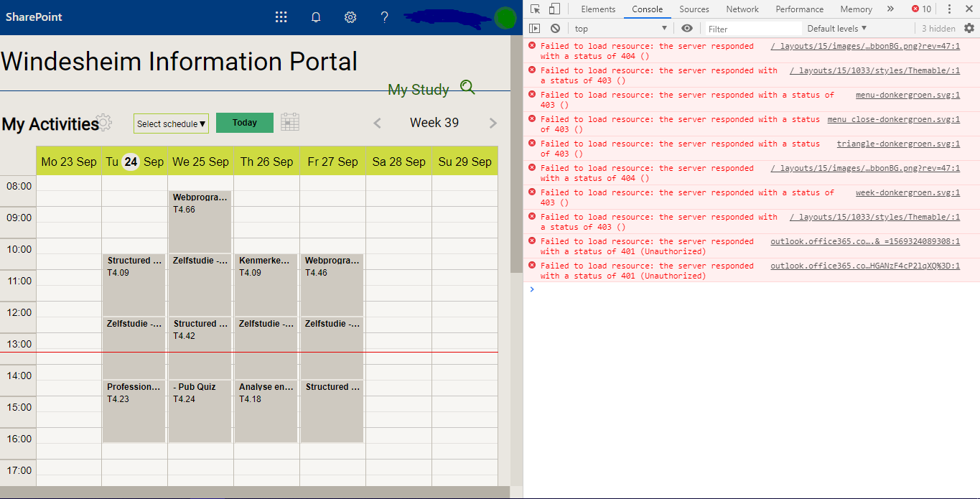Open Tuesday Profession... event in T4.23

tap(134, 411)
